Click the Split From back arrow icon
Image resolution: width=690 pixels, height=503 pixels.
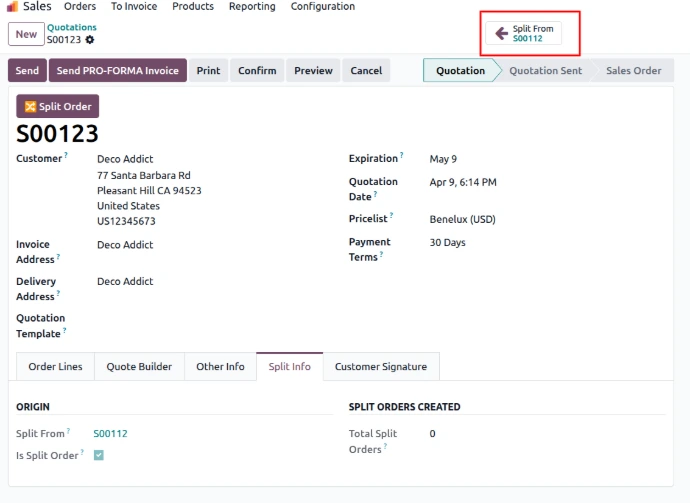[501, 33]
